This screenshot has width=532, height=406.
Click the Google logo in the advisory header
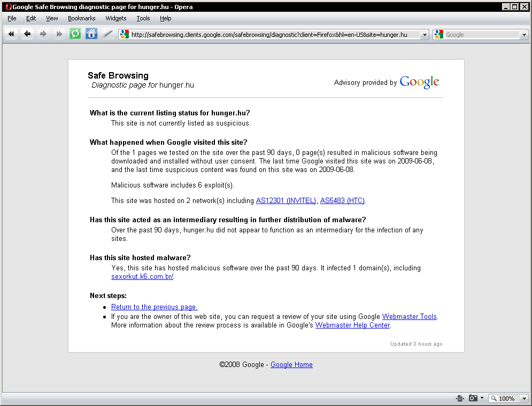point(419,82)
